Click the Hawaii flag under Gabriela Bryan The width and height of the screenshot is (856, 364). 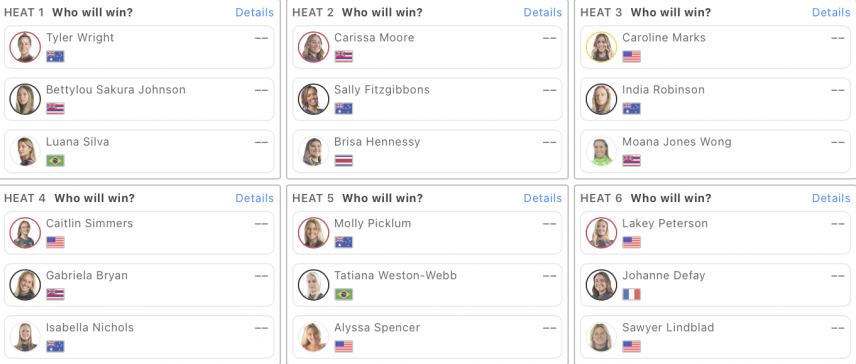pyautogui.click(x=55, y=294)
